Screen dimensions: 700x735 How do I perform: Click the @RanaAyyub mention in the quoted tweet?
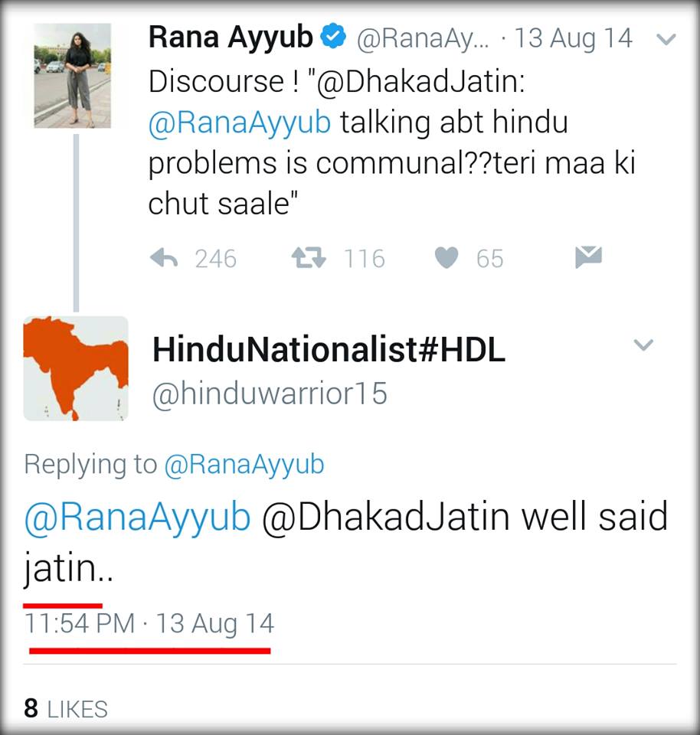pyautogui.click(x=240, y=122)
